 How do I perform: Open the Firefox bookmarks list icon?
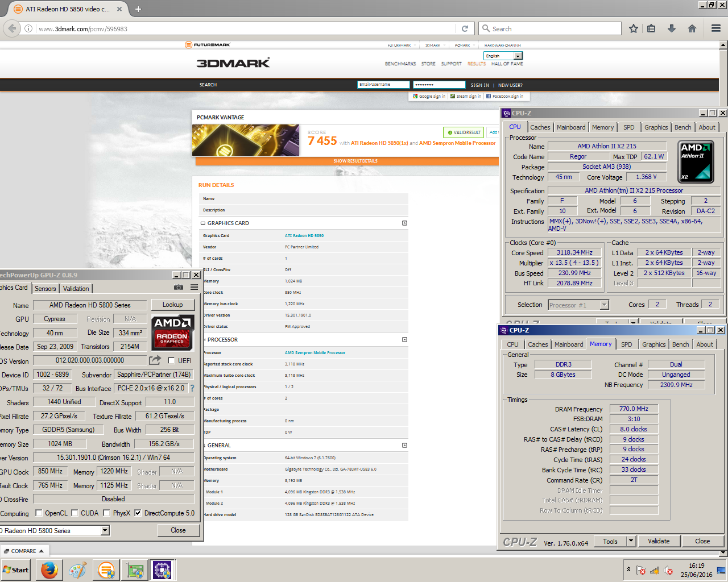[652, 28]
